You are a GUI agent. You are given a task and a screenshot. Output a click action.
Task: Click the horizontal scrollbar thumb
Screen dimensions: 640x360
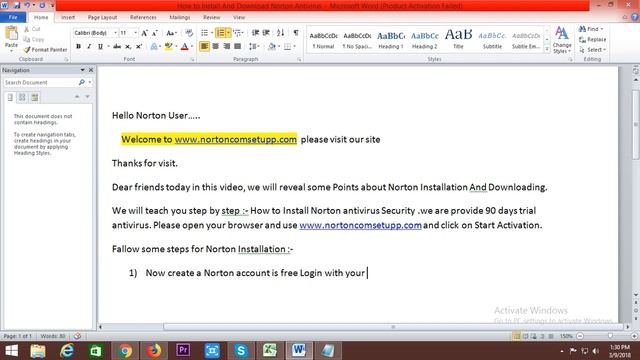pyautogui.click(x=393, y=327)
